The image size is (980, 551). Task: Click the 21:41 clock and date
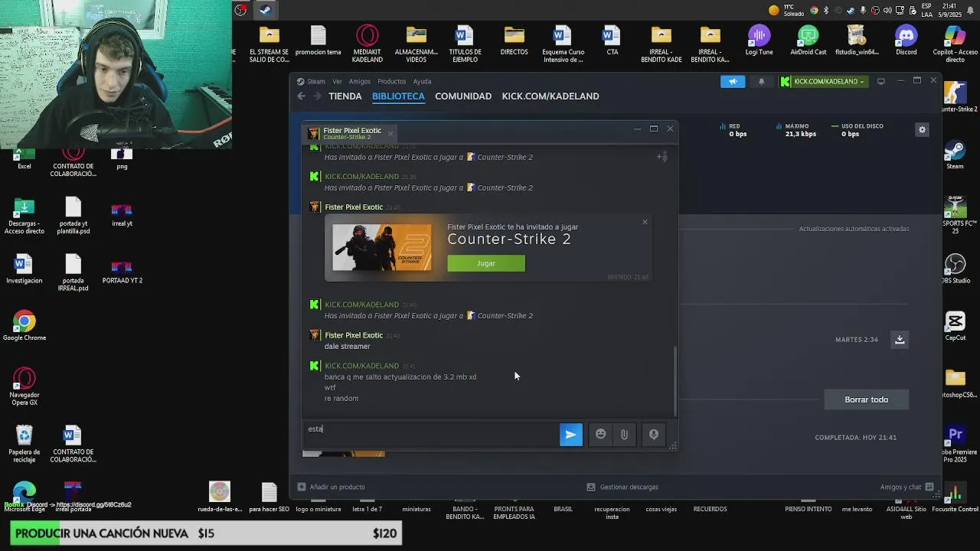coord(949,10)
